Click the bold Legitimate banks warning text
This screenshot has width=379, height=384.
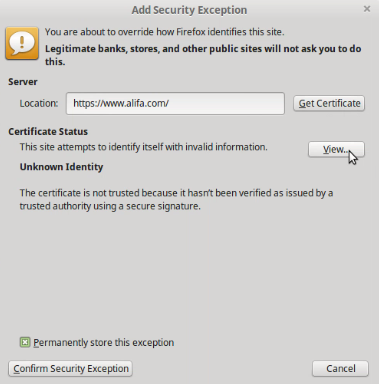(x=203, y=55)
